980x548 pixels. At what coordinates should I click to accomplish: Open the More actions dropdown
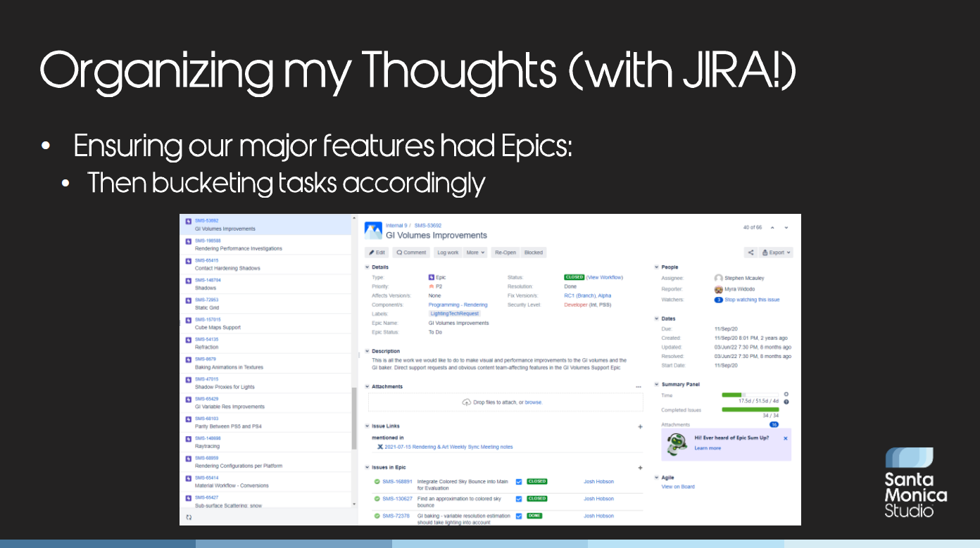coord(475,253)
